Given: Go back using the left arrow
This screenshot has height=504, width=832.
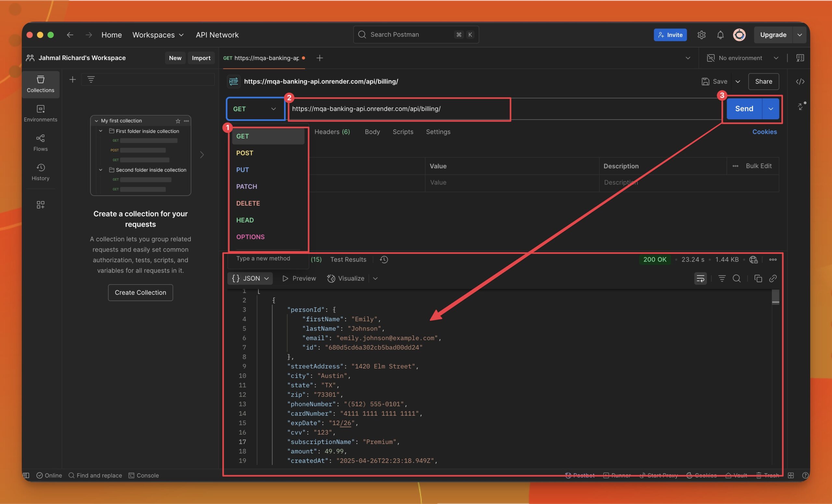Looking at the screenshot, I should pyautogui.click(x=70, y=35).
